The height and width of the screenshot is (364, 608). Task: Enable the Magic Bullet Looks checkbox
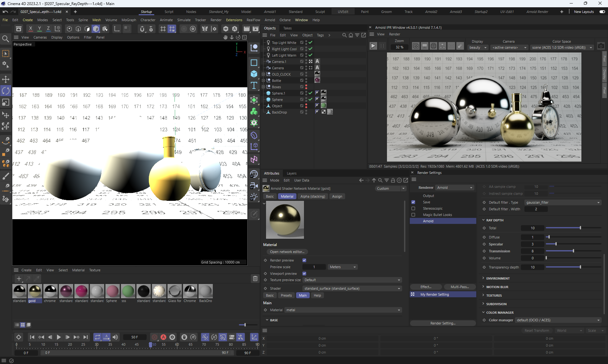pyautogui.click(x=413, y=215)
